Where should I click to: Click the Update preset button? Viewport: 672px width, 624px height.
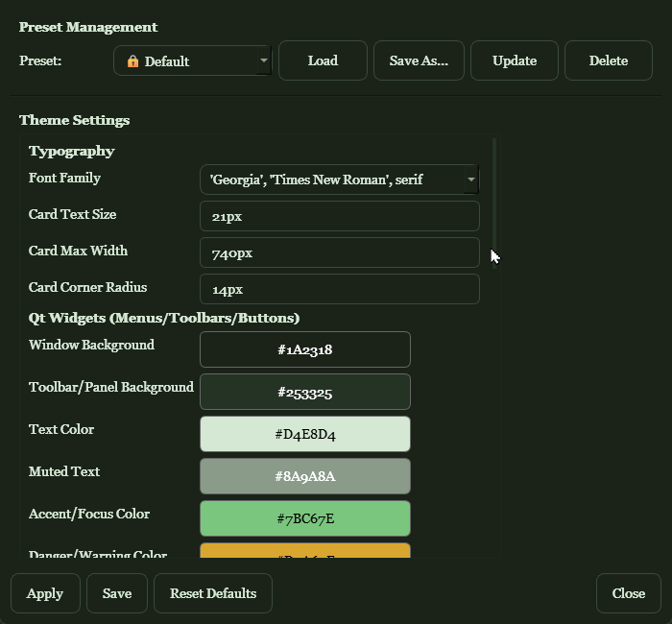(514, 60)
